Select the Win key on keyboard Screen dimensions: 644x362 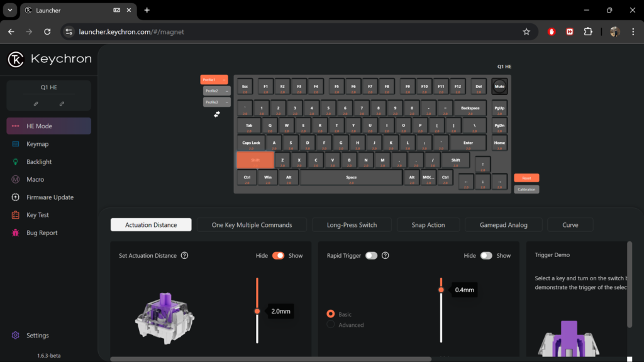[268, 178]
